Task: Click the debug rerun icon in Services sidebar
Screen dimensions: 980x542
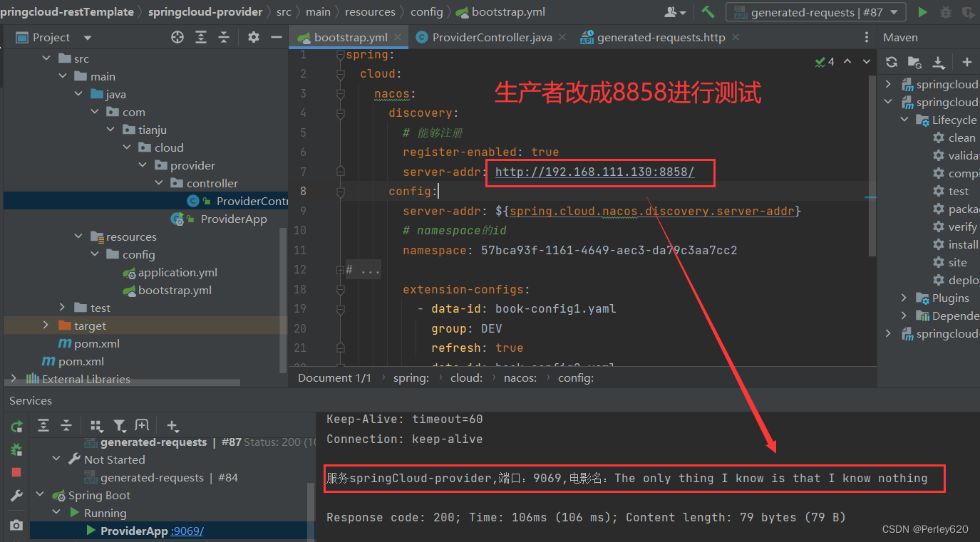Action: 16,449
